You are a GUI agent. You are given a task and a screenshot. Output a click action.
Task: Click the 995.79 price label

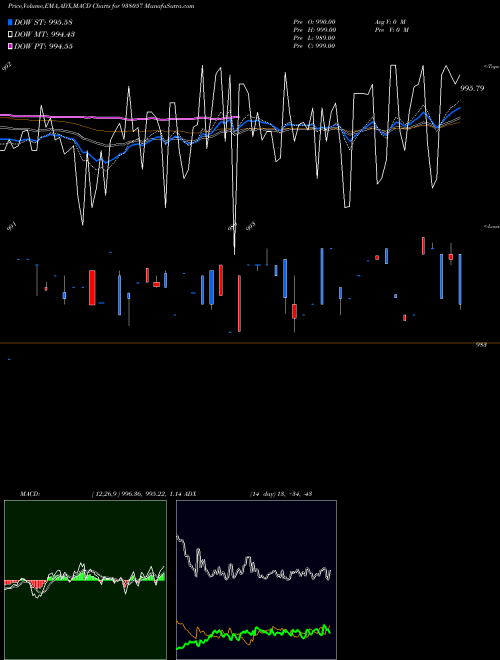pos(472,88)
